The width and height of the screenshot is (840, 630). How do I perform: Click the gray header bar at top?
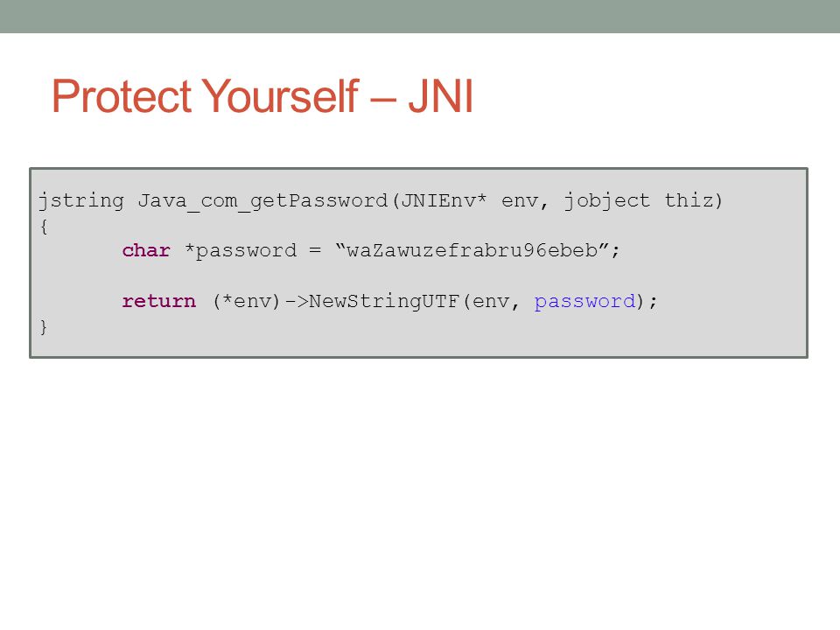pyautogui.click(x=420, y=16)
